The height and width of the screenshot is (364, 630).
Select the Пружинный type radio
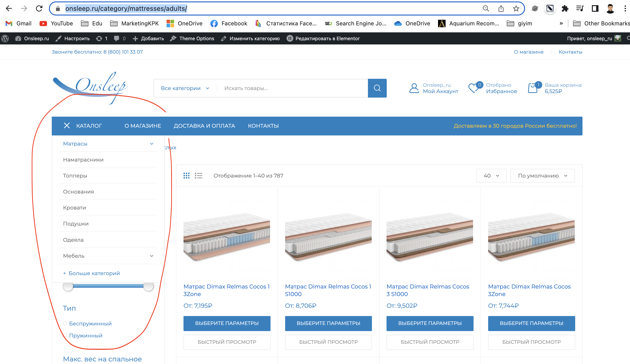pyautogui.click(x=65, y=336)
